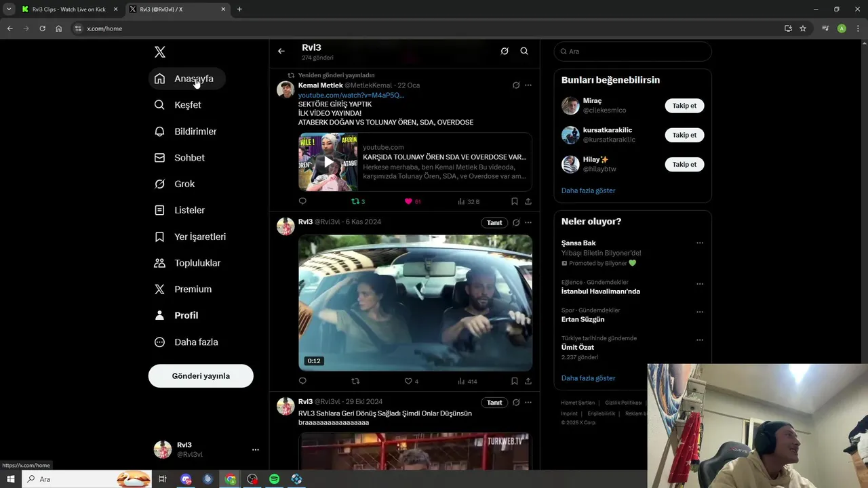The image size is (868, 488).
Task: Click Gönderi yayınla button
Action: click(201, 376)
